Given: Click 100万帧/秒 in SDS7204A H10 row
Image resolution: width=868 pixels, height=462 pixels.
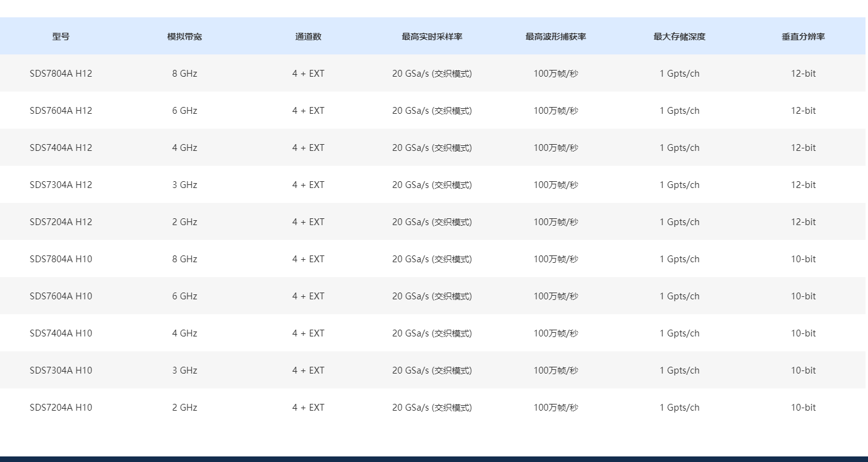Looking at the screenshot, I should click(556, 408).
